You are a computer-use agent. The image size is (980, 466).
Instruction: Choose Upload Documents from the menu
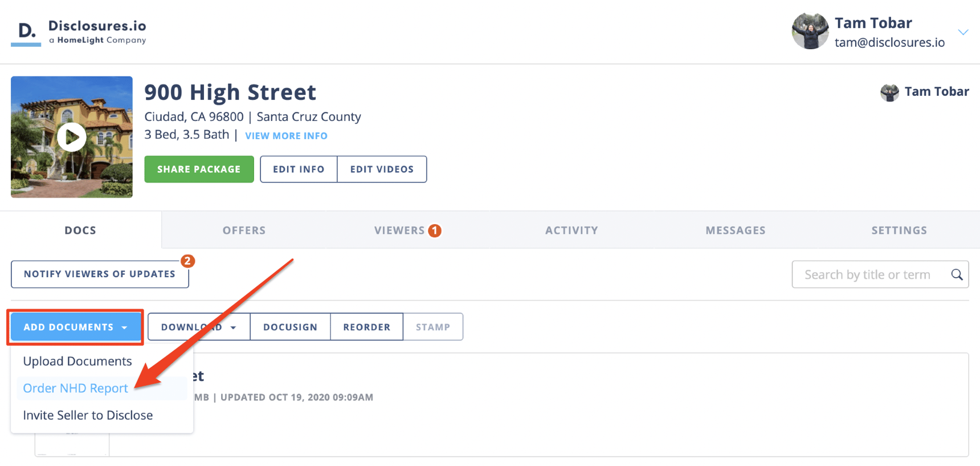[77, 362]
